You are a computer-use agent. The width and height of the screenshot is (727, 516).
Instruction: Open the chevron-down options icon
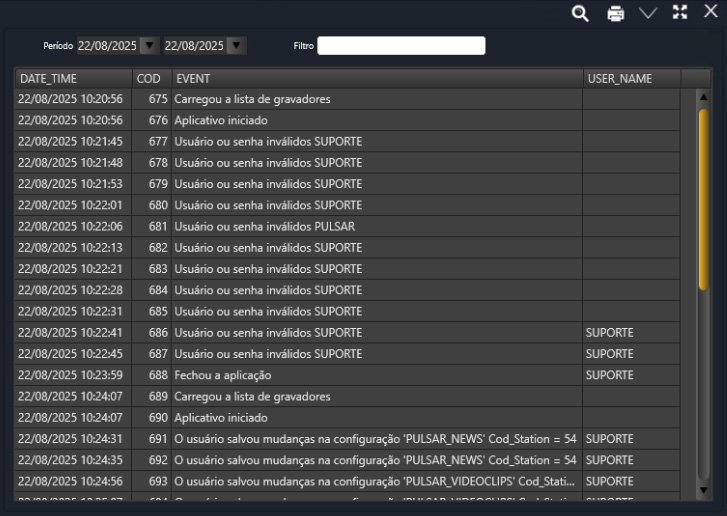pos(648,13)
